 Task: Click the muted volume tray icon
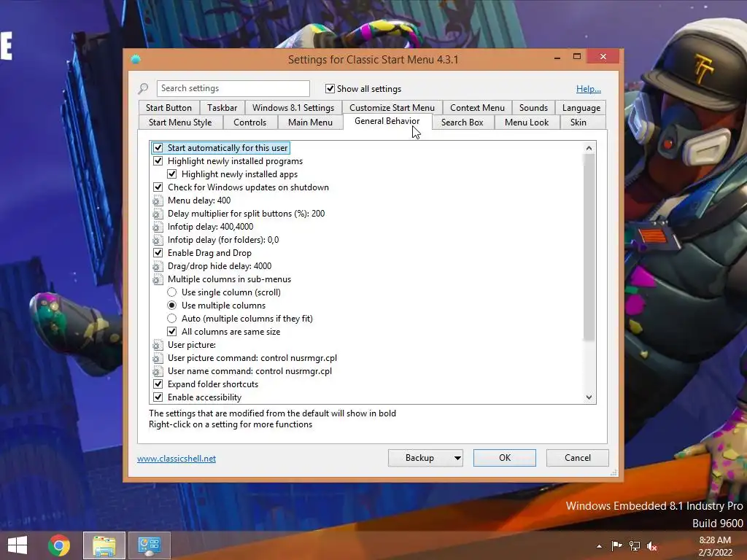652,546
